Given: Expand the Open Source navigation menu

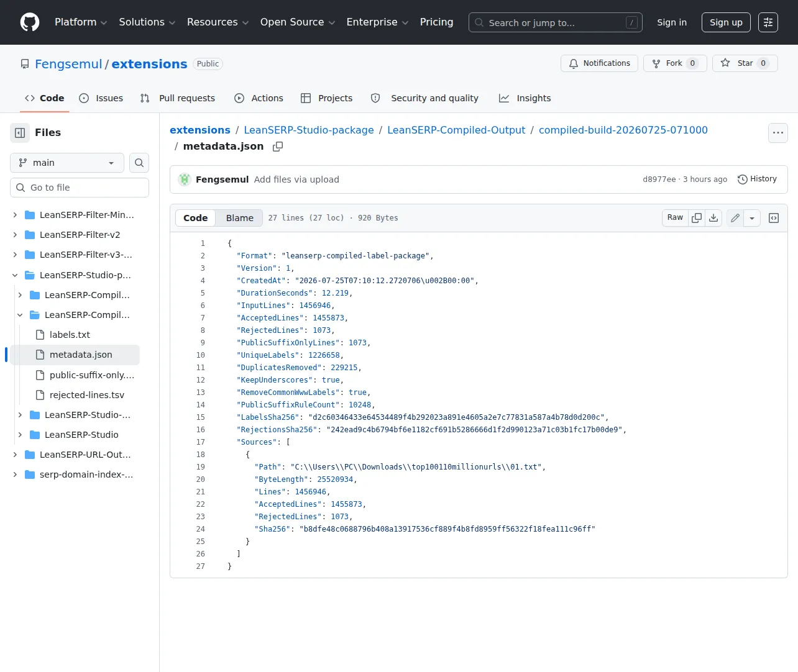Looking at the screenshot, I should 298,22.
